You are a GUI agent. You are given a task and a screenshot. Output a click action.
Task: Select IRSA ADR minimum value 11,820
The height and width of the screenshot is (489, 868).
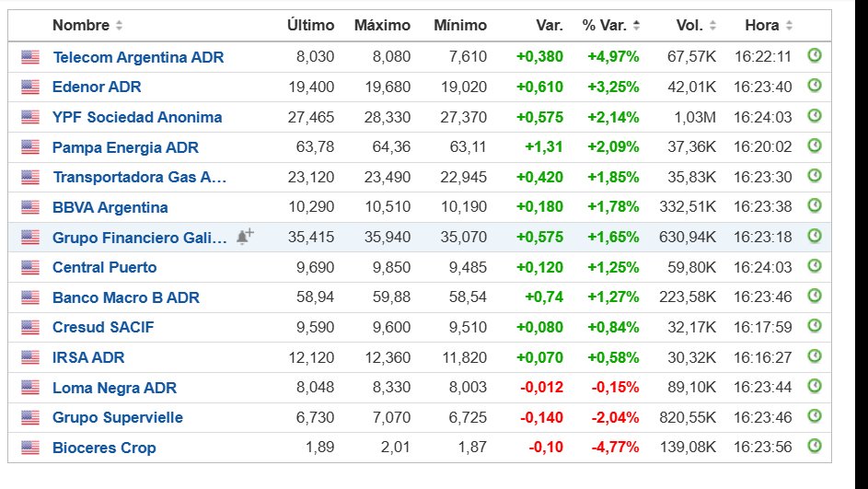(465, 357)
